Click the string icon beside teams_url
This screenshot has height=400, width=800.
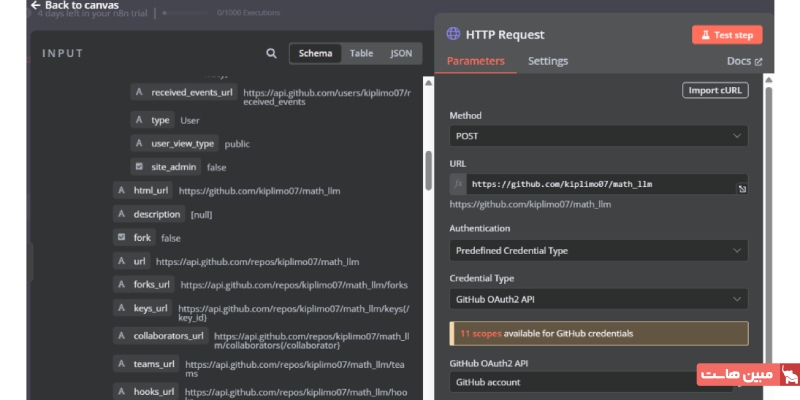(121, 364)
